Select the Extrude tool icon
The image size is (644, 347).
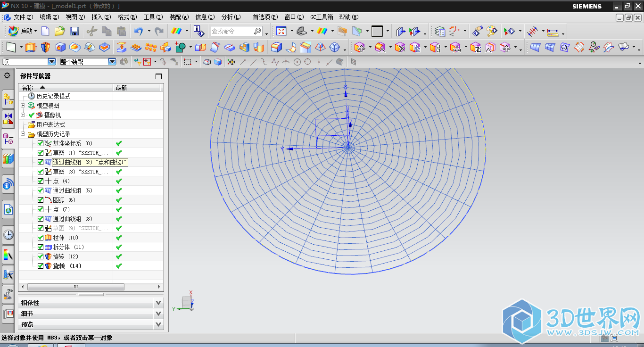tap(31, 47)
